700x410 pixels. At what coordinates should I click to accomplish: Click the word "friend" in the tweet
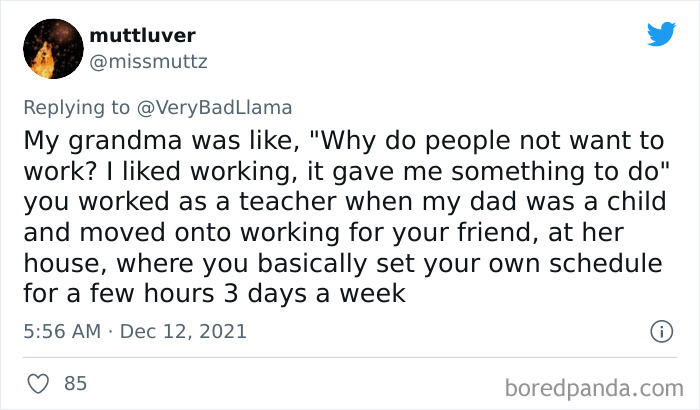496,233
